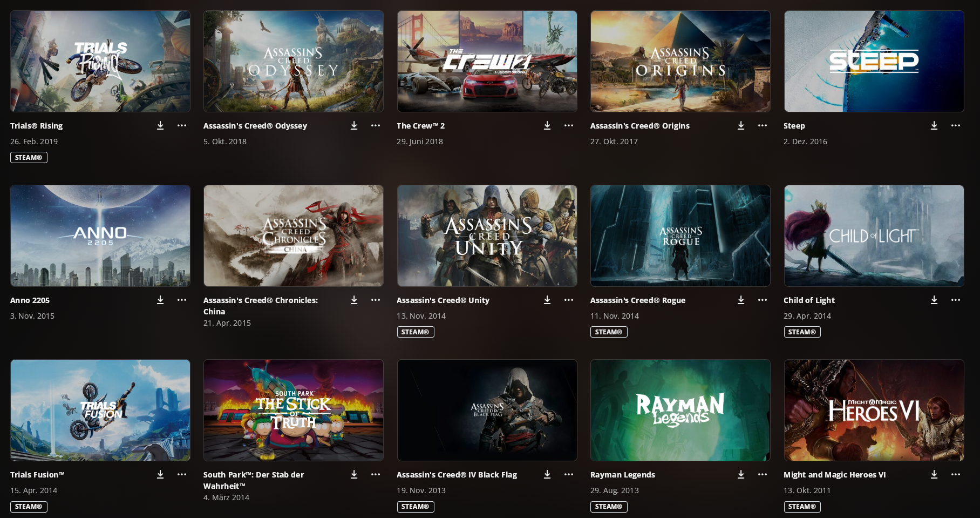This screenshot has width=980, height=518.
Task: Select The Crew 2 cover art
Action: coord(487,61)
